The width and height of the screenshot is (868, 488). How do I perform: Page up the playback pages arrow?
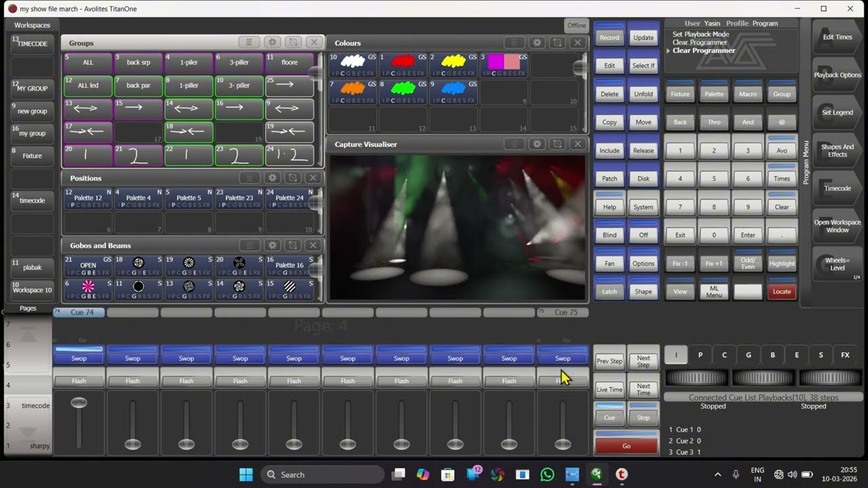pos(28,333)
